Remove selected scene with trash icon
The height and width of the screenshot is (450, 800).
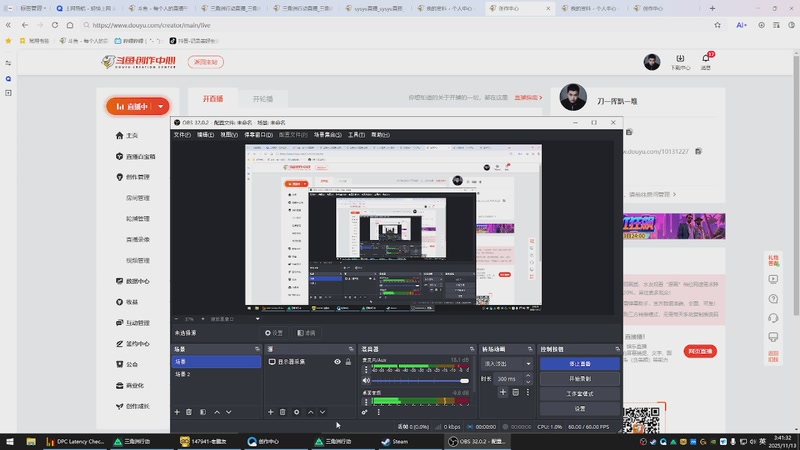pyautogui.click(x=189, y=412)
